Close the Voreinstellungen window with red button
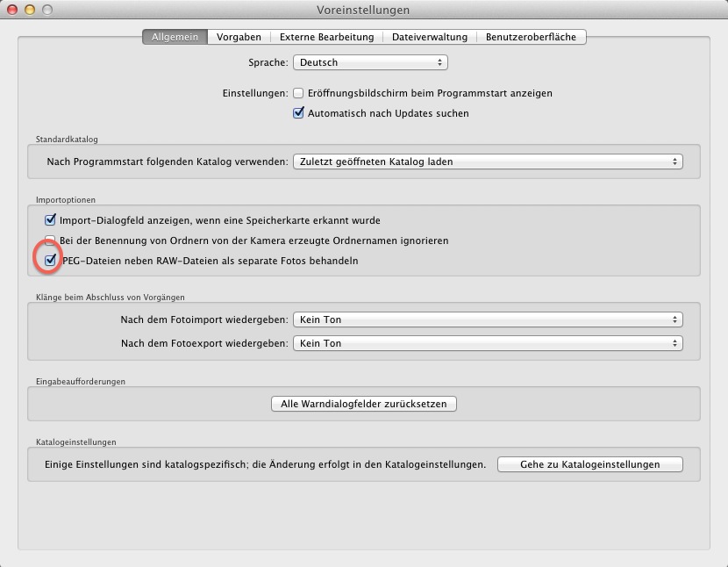The height and width of the screenshot is (567, 728). [12, 10]
